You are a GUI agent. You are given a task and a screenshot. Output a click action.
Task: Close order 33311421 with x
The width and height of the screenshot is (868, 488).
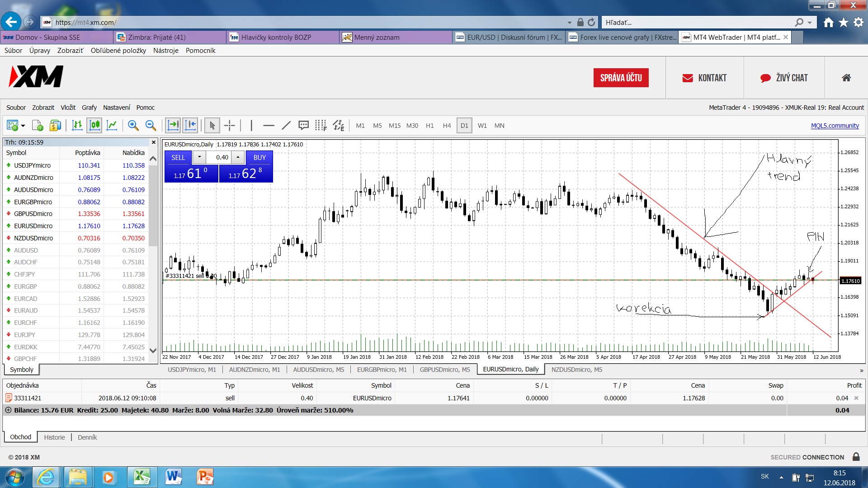856,398
